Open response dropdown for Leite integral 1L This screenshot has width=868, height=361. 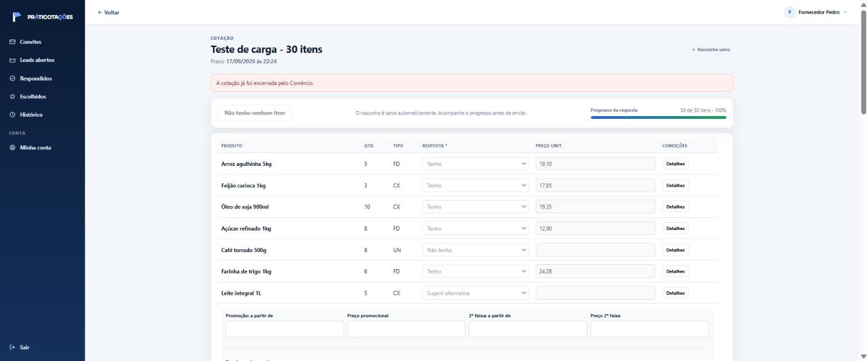tap(475, 293)
